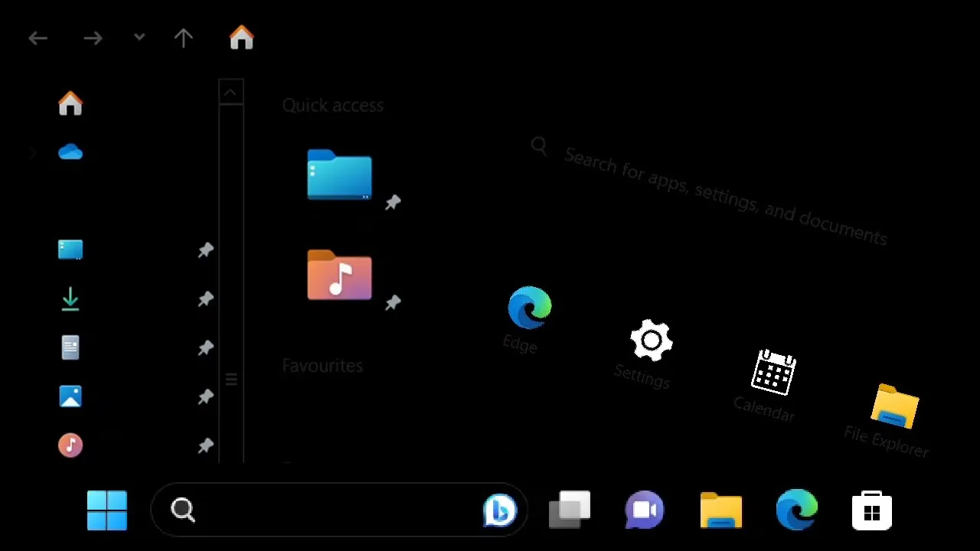Click the Start menu search magnifier icon

pyautogui.click(x=539, y=146)
